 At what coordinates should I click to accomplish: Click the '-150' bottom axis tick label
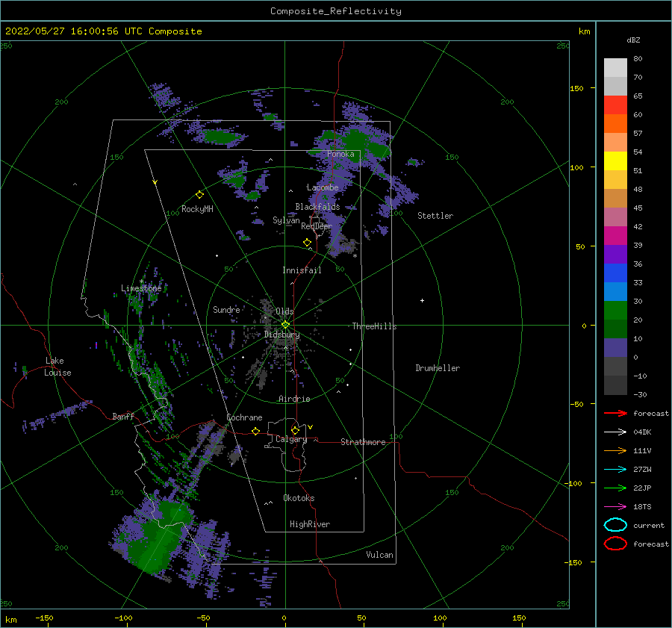[44, 618]
